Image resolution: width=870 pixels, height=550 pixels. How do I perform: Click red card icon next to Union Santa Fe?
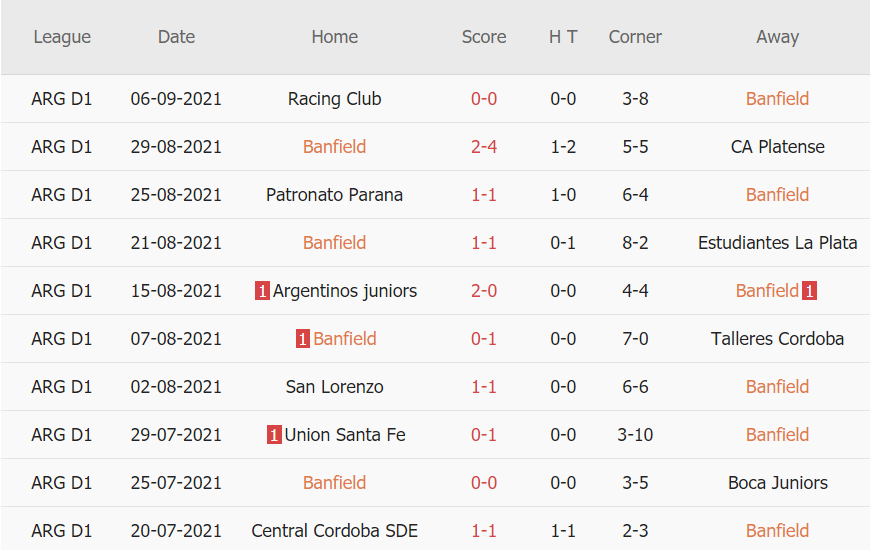pyautogui.click(x=274, y=435)
